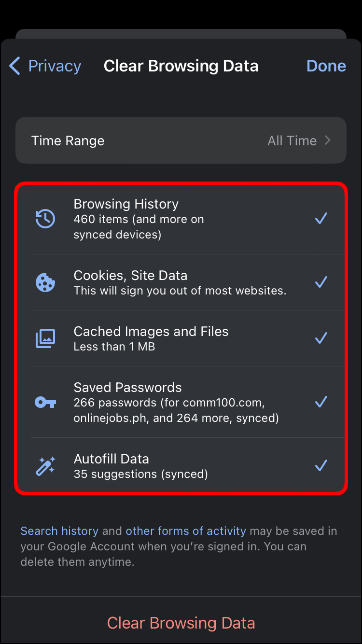Deselect the Cached Images and Files checkmark
This screenshot has width=362, height=644.
point(321,338)
